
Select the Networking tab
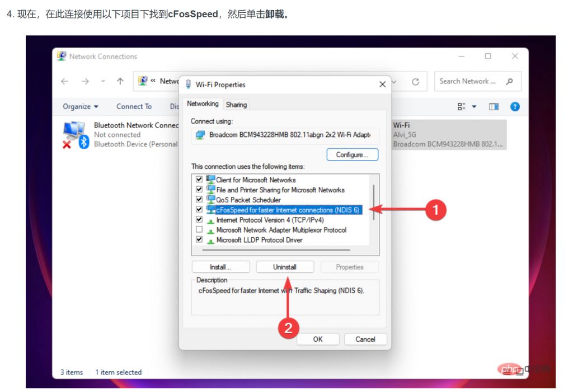click(202, 103)
